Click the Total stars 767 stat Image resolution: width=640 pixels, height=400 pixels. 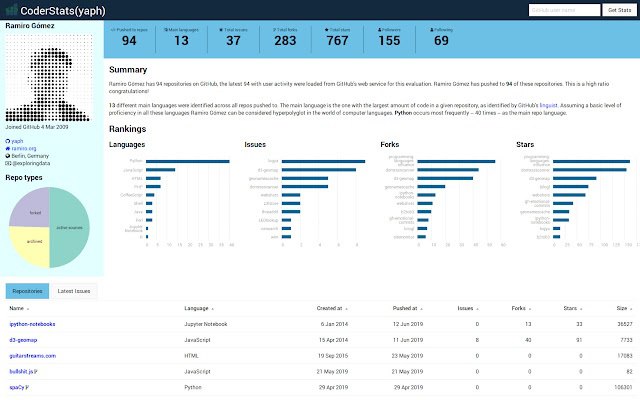(x=337, y=38)
